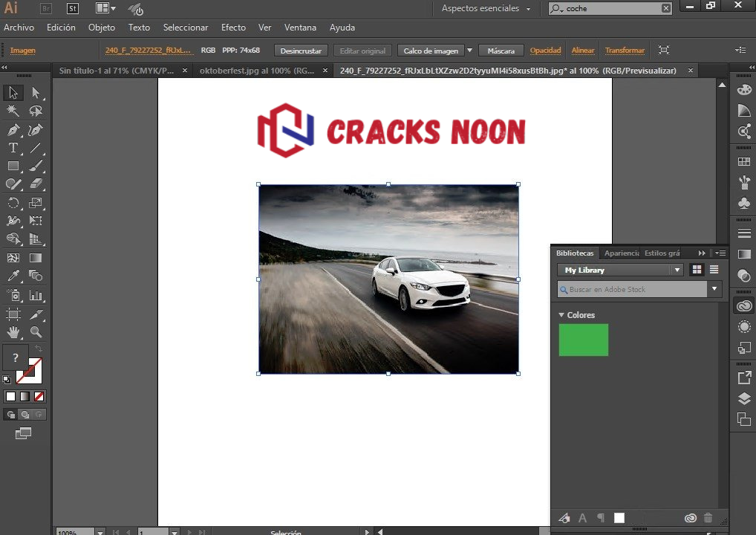Open Calco de imagen presets arrow
The height and width of the screenshot is (535, 756).
[x=469, y=51]
